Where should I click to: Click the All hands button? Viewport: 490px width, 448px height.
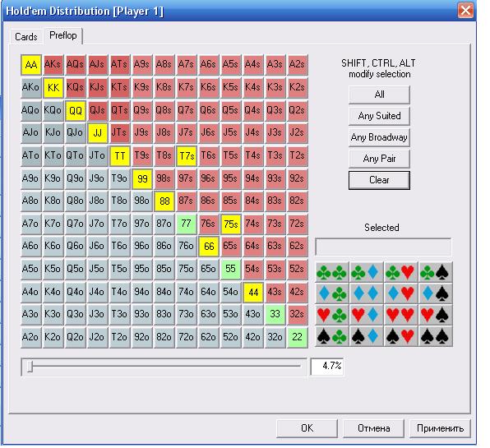[x=379, y=95]
